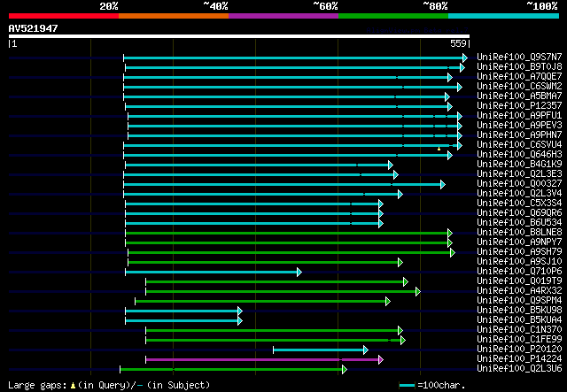Click the red 20% identity legend segment
567x392 pixels.
(64, 16)
